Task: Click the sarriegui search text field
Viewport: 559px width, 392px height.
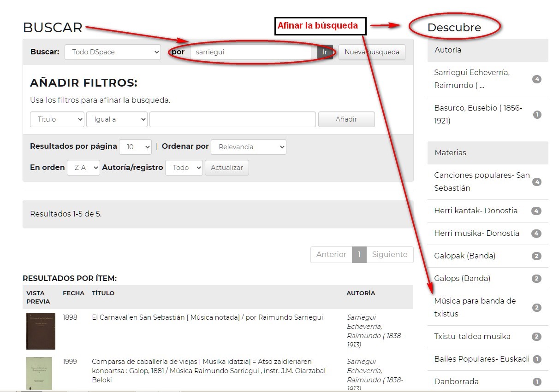Action: click(250, 52)
